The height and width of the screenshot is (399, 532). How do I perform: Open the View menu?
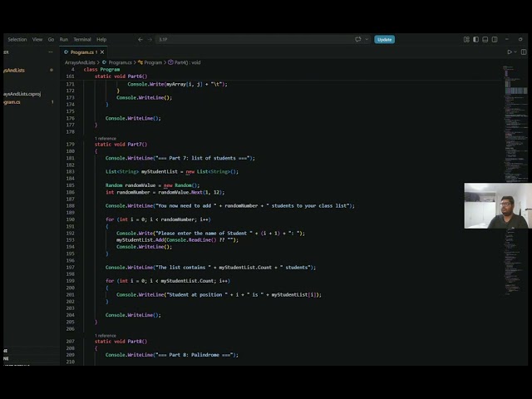37,39
